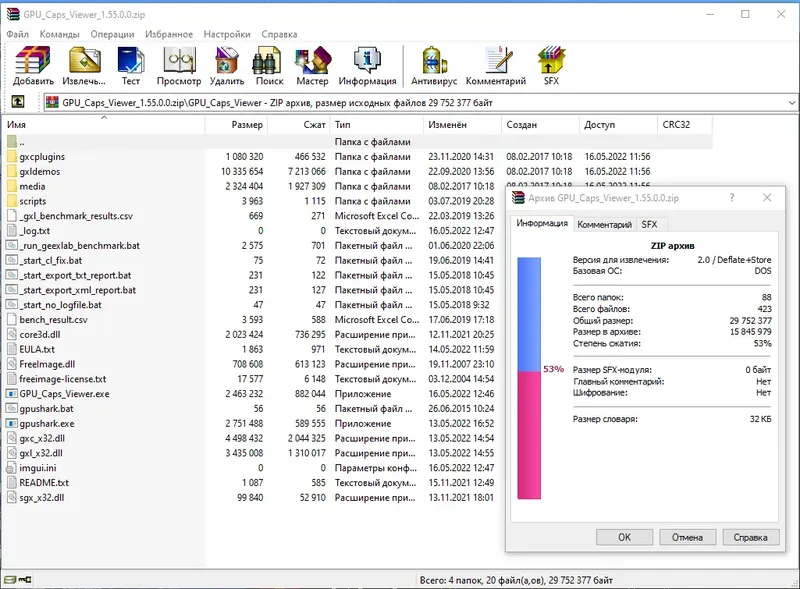Click the GPU_Caps_Viewer.exe file icon
The width and height of the screenshot is (800, 589).
[x=12, y=394]
